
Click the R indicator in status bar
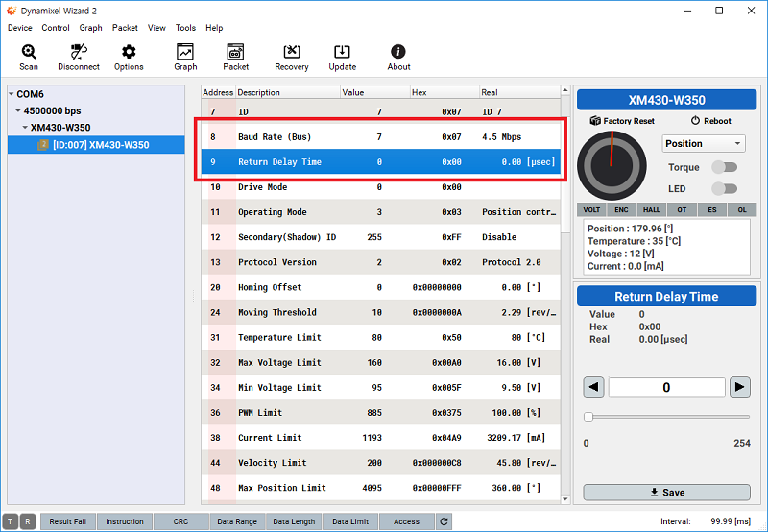[x=28, y=521]
